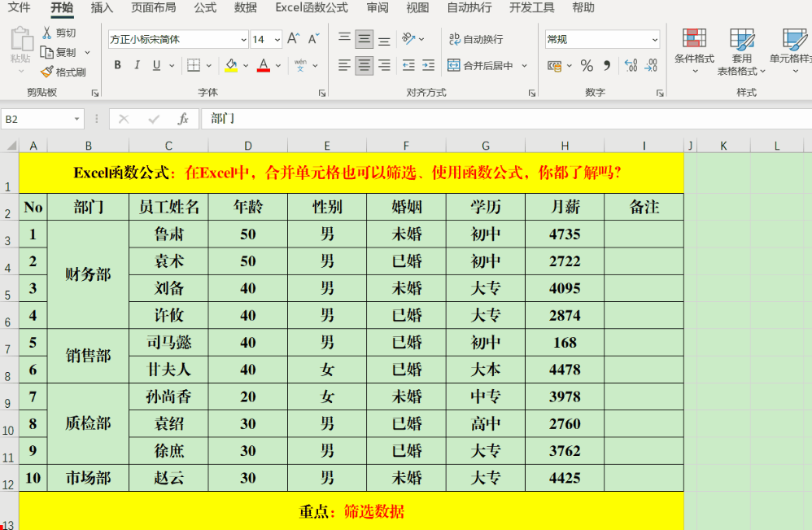Expand the alignment group dialog launcher
The image size is (812, 530).
pos(532,94)
